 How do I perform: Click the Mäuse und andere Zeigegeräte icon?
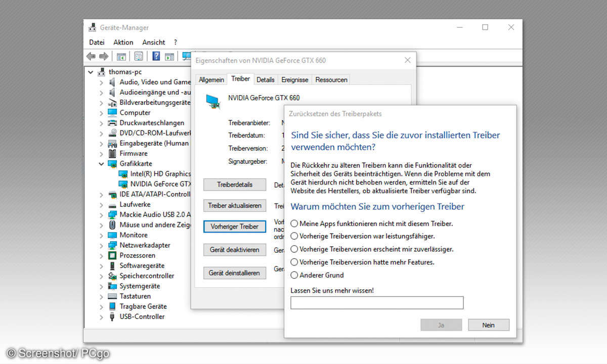tap(112, 225)
